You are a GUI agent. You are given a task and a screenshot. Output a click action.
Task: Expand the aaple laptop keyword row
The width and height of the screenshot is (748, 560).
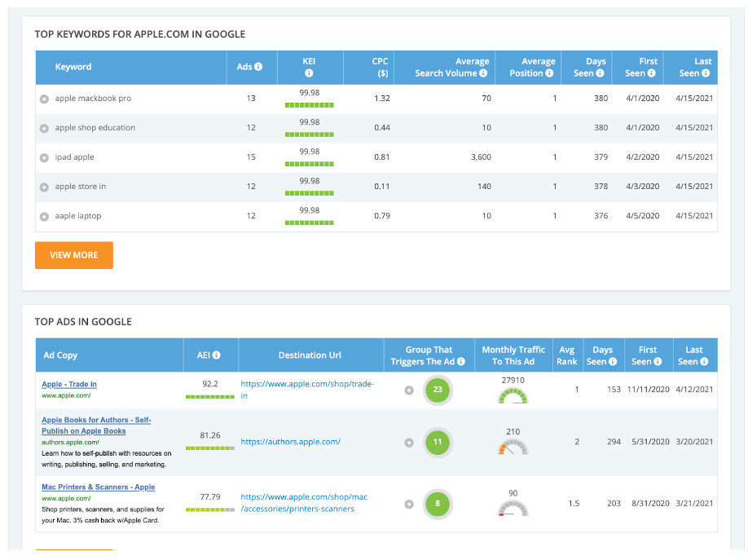click(44, 216)
